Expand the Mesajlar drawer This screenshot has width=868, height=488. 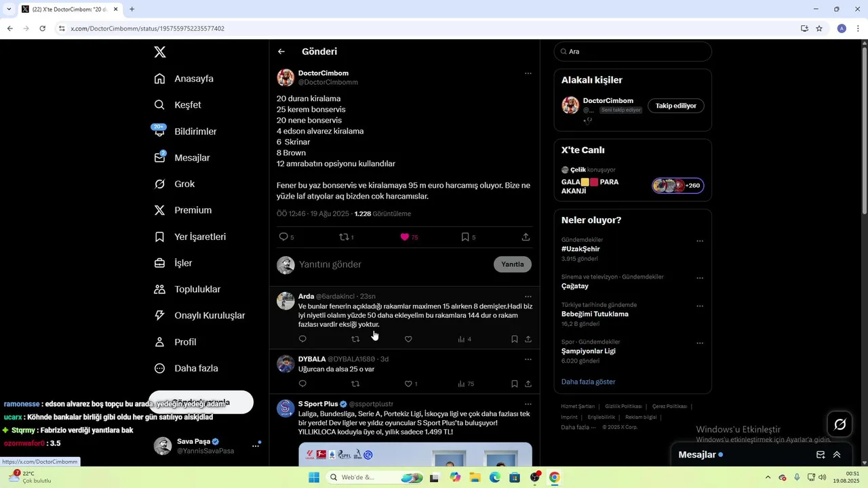coord(837,455)
